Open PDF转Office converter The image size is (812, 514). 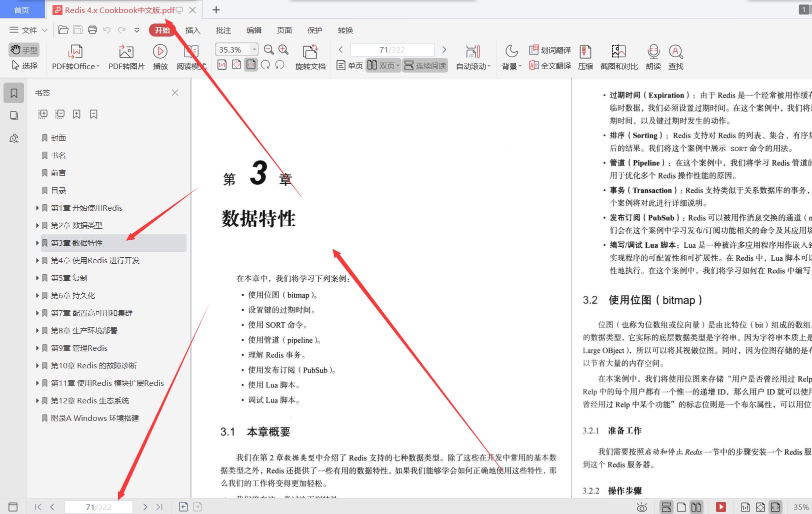pos(75,58)
